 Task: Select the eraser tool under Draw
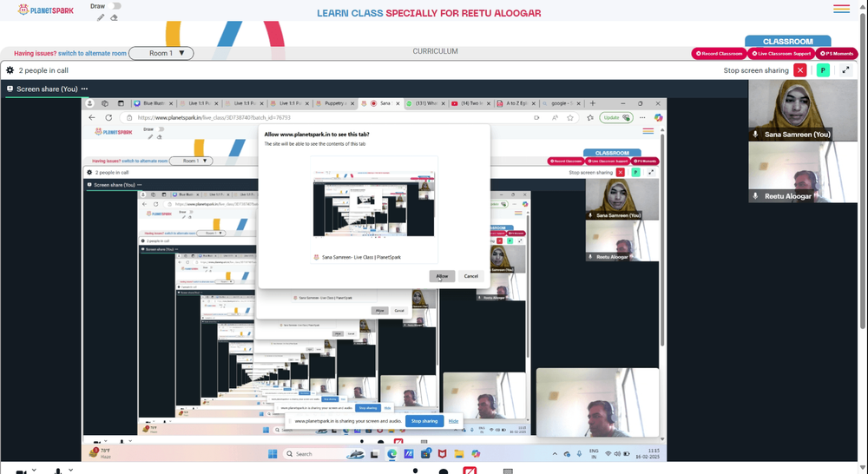click(x=114, y=17)
